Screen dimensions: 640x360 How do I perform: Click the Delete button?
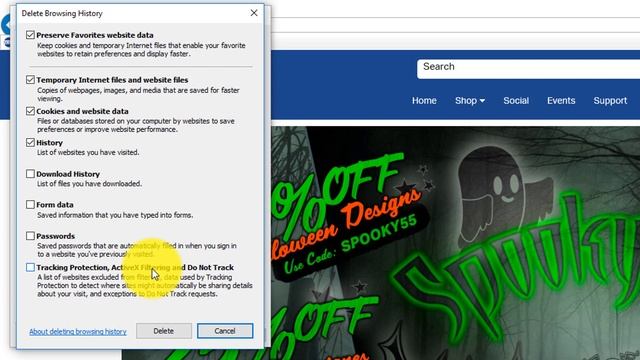coord(164,331)
